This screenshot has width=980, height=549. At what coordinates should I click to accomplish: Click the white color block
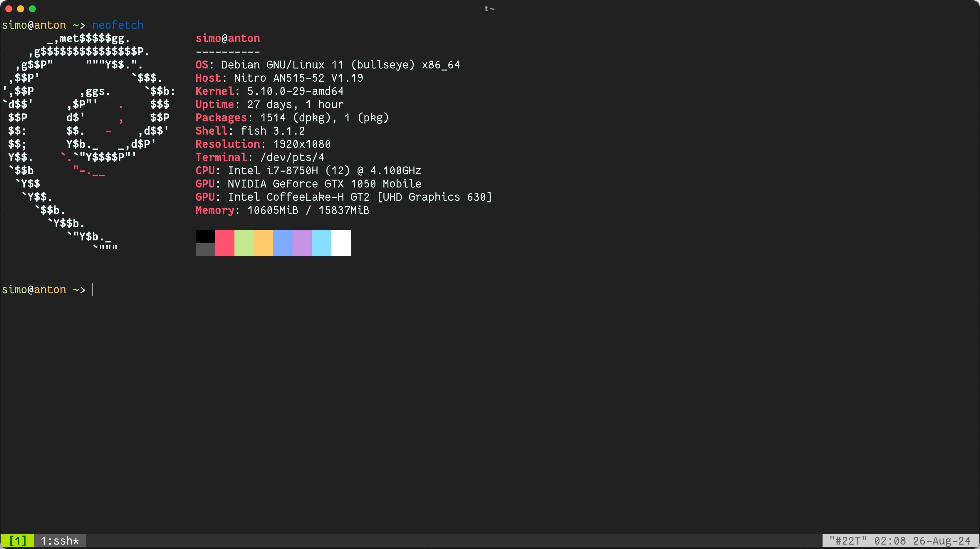341,243
